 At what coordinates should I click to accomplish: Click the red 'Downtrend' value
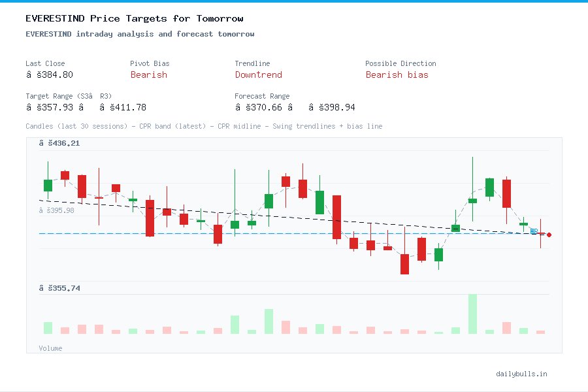pyautogui.click(x=258, y=74)
